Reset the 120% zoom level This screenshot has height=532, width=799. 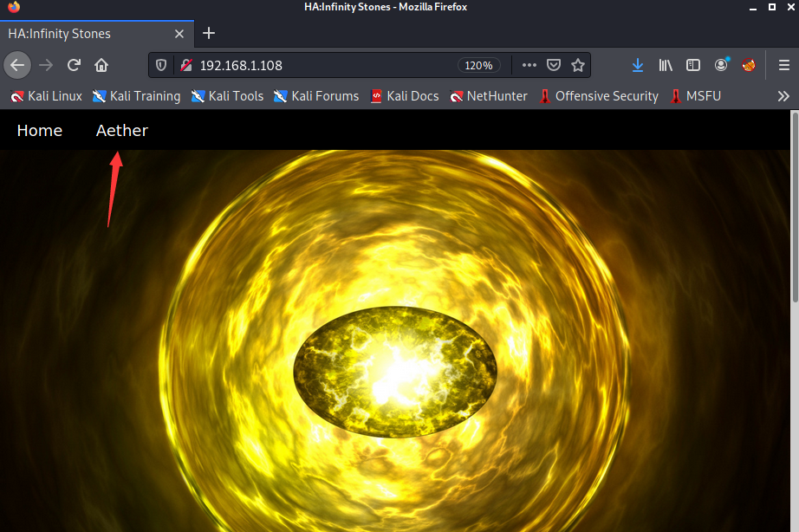[478, 65]
